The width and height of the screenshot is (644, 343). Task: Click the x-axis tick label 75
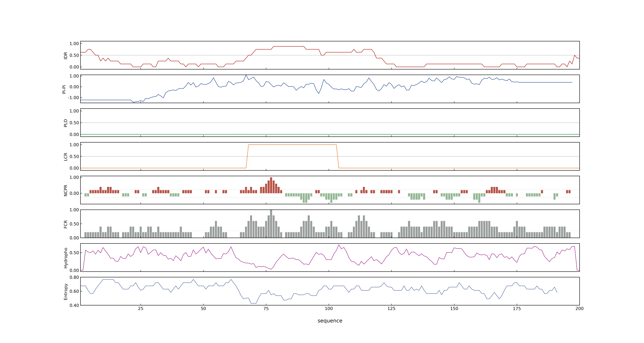pyautogui.click(x=266, y=309)
